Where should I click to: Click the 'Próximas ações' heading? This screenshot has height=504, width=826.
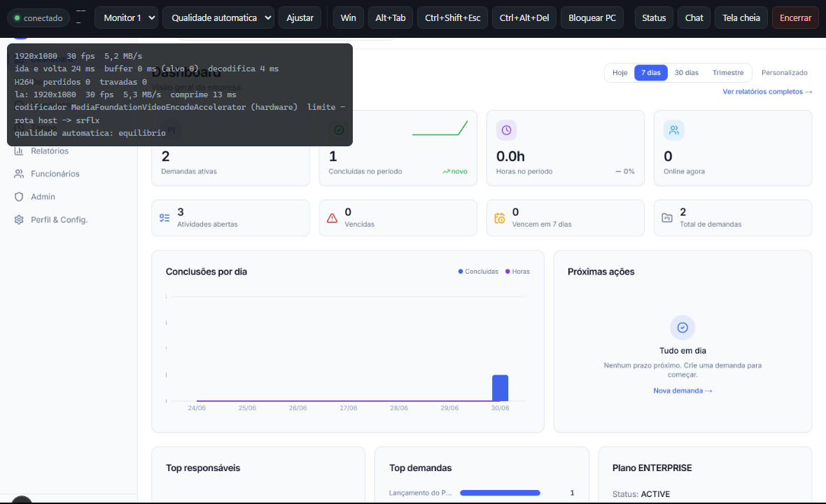[x=601, y=272]
